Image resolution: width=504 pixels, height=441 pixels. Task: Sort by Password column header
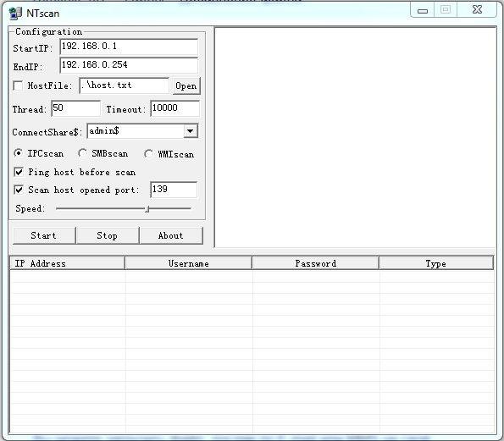[316, 263]
